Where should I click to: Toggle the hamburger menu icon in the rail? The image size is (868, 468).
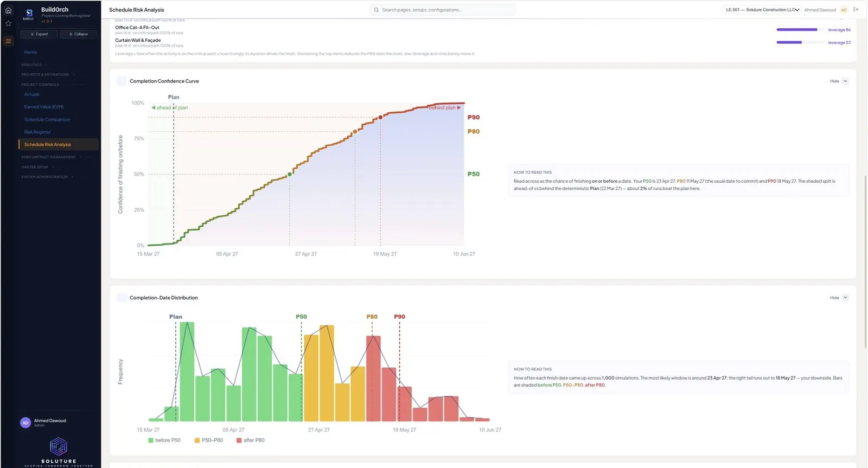point(8,41)
